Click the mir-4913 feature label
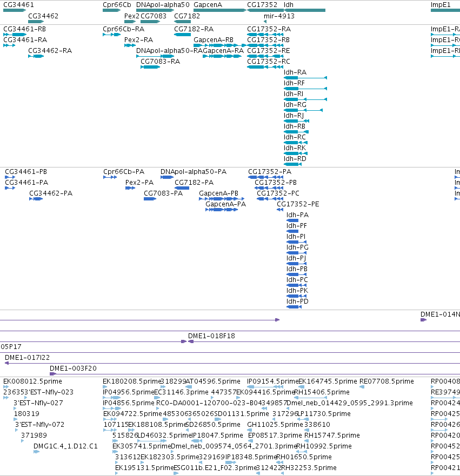Screen dimensions: 460x476 279,16
